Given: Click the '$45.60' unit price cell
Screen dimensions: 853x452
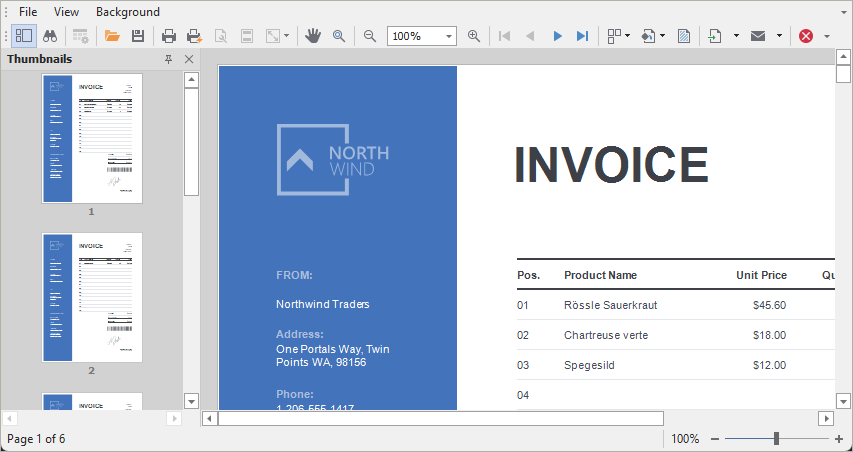Looking at the screenshot, I should tap(769, 305).
